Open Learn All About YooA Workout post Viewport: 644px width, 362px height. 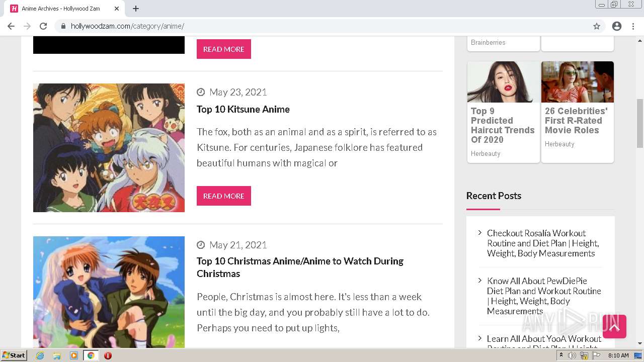[x=544, y=342]
